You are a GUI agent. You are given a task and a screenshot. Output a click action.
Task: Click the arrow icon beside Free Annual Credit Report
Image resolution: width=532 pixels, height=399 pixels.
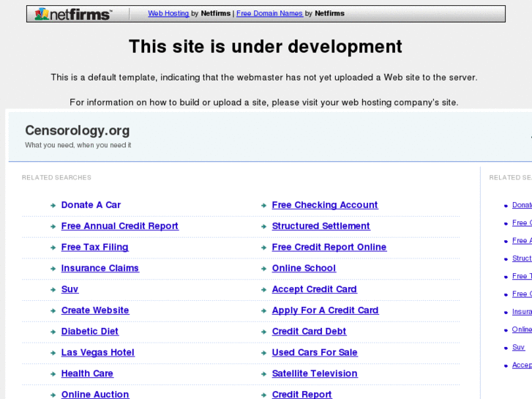pyautogui.click(x=53, y=226)
